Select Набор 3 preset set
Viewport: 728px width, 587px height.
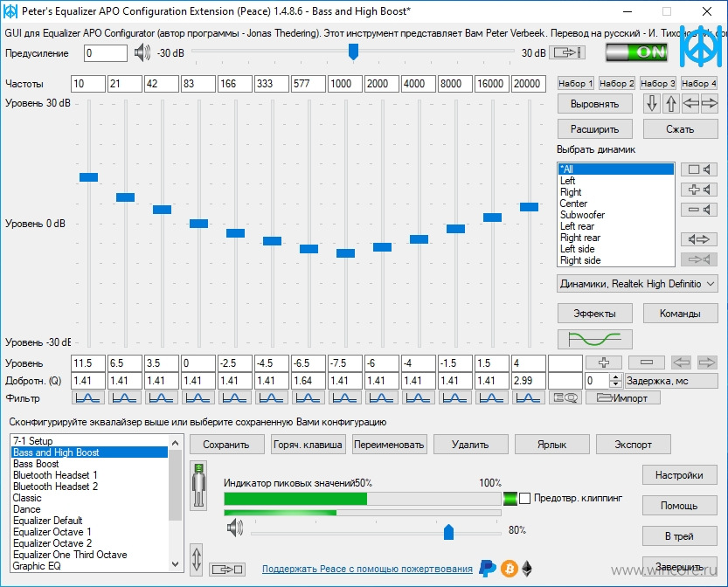pos(658,84)
